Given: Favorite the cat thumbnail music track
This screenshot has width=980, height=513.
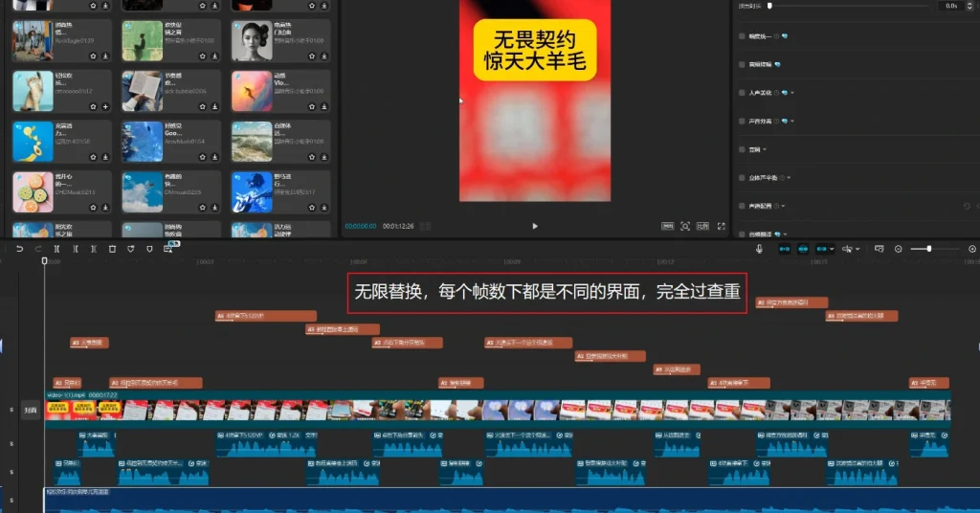Looking at the screenshot, I should (x=93, y=107).
